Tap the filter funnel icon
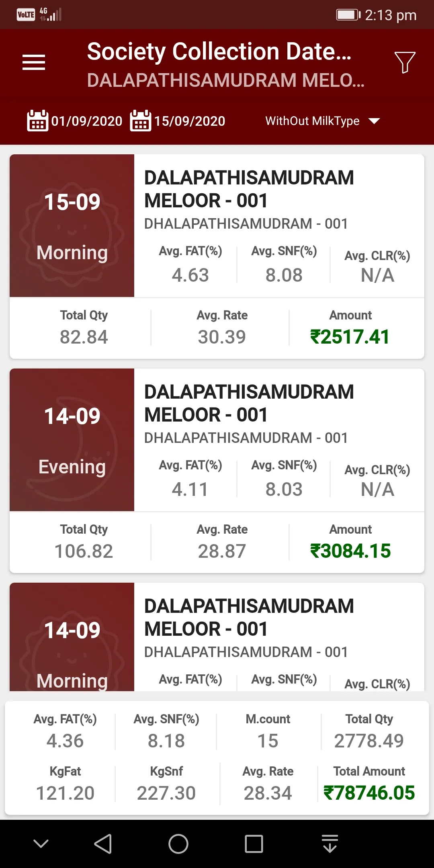434x868 pixels. [405, 62]
